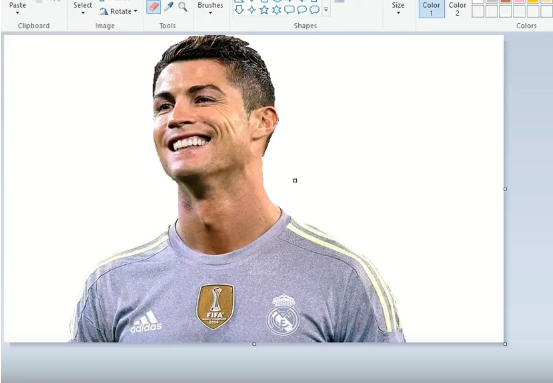553x383 pixels.
Task: Select the Color picker eyedropper tool
Action: (169, 6)
